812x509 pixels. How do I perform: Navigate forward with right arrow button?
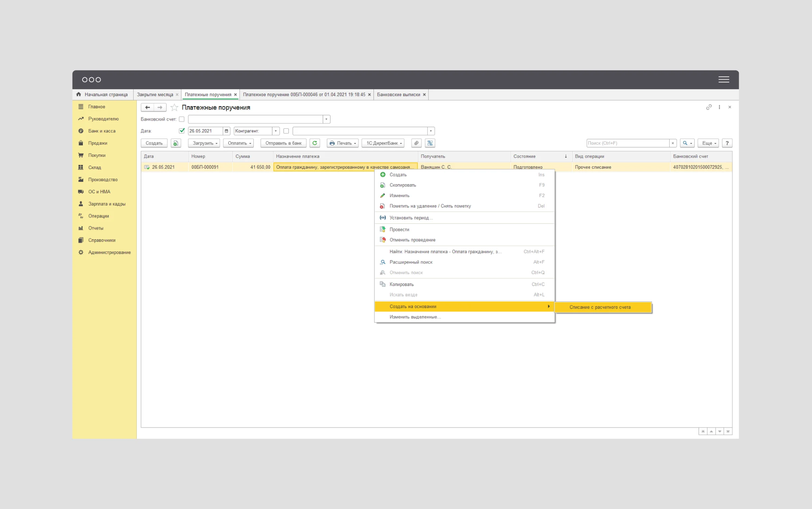coord(160,107)
